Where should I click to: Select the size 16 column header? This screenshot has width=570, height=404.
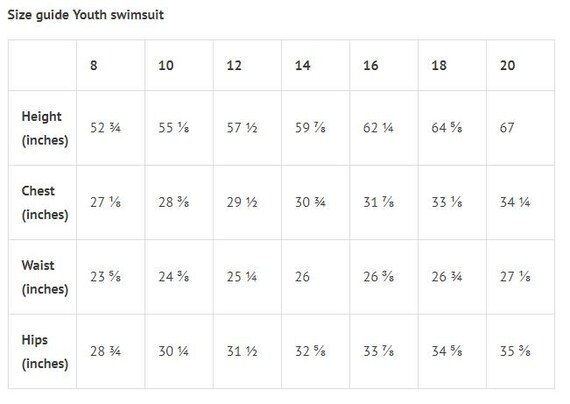pyautogui.click(x=371, y=65)
